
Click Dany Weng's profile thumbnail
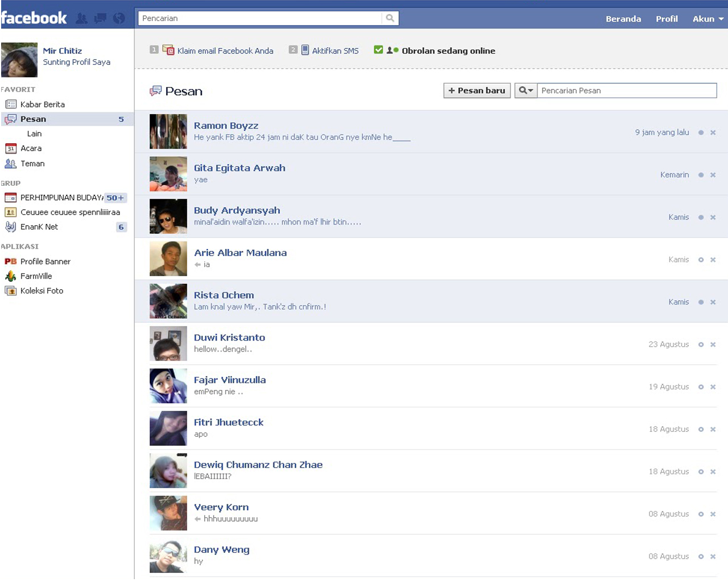click(x=168, y=556)
